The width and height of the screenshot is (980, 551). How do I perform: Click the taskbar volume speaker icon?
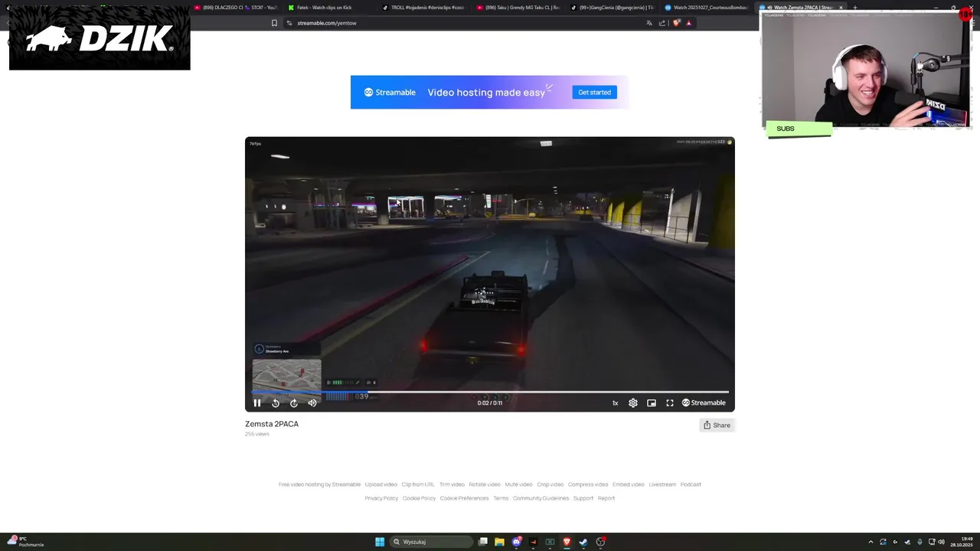[941, 542]
